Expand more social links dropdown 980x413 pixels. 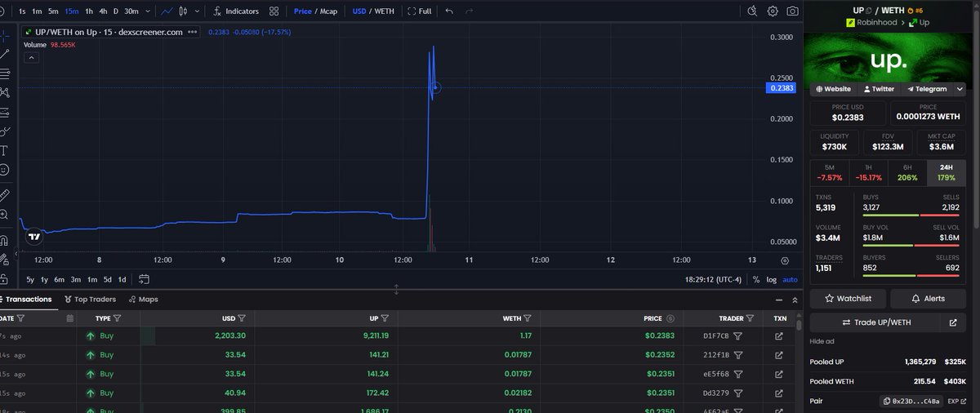[x=960, y=89]
